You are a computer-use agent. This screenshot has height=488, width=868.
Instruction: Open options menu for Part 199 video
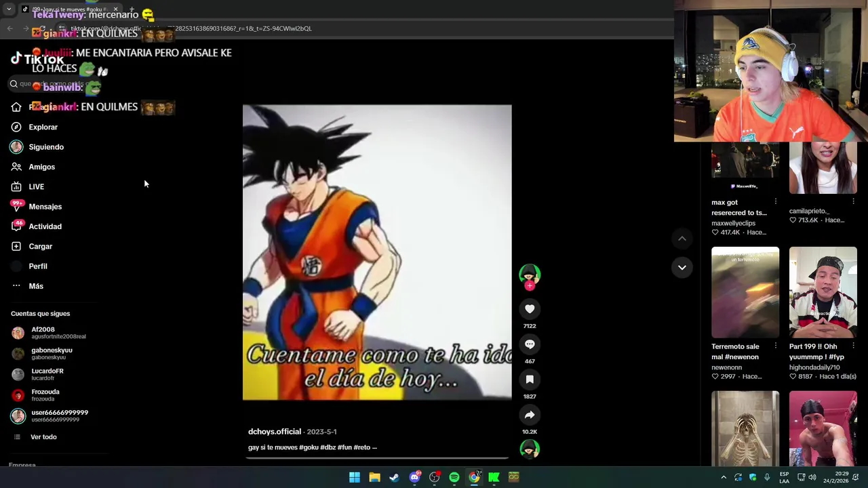(x=853, y=346)
